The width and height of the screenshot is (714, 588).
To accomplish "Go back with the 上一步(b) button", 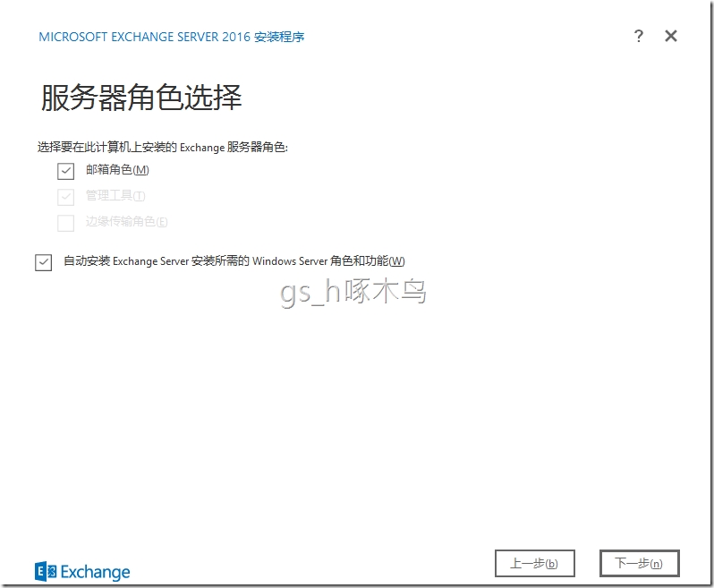I will tap(534, 564).
